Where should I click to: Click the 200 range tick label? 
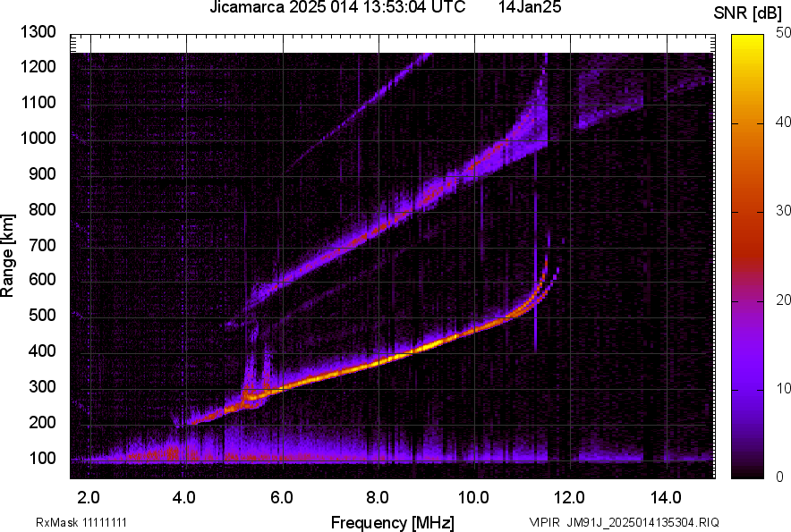click(x=42, y=422)
